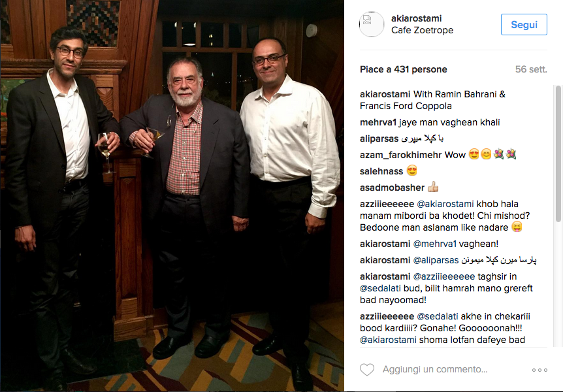Click the @akiarostami mention in azziiieeeeee's first comment
The width and height of the screenshot is (563, 392).
pos(445,204)
